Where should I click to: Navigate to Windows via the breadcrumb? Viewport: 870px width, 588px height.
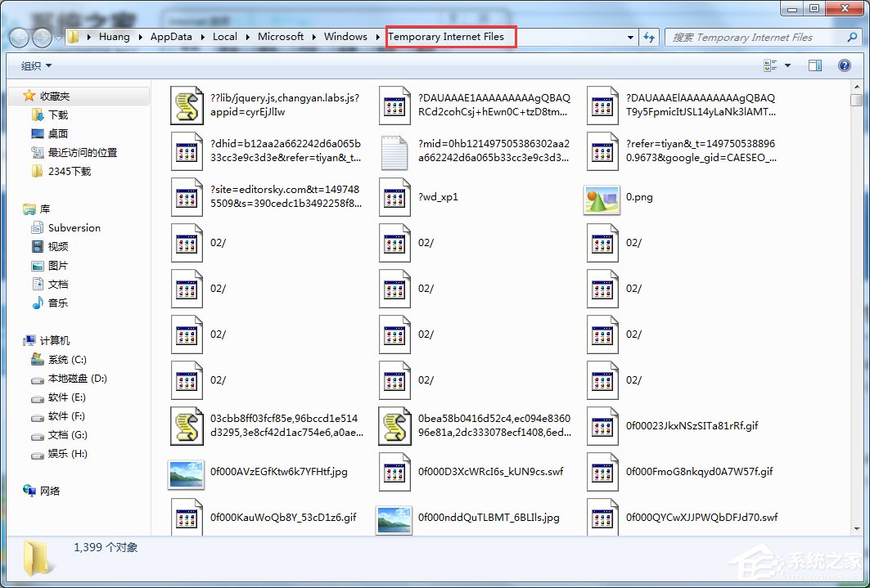[347, 37]
